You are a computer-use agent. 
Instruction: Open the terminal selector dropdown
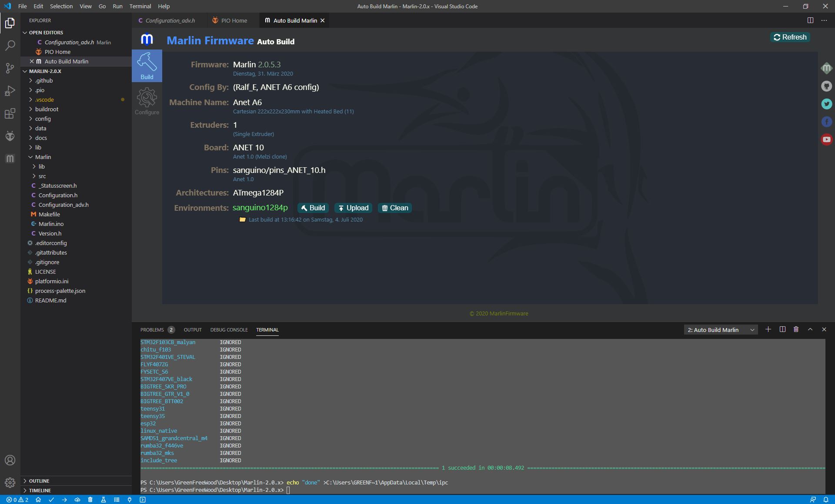click(x=721, y=330)
